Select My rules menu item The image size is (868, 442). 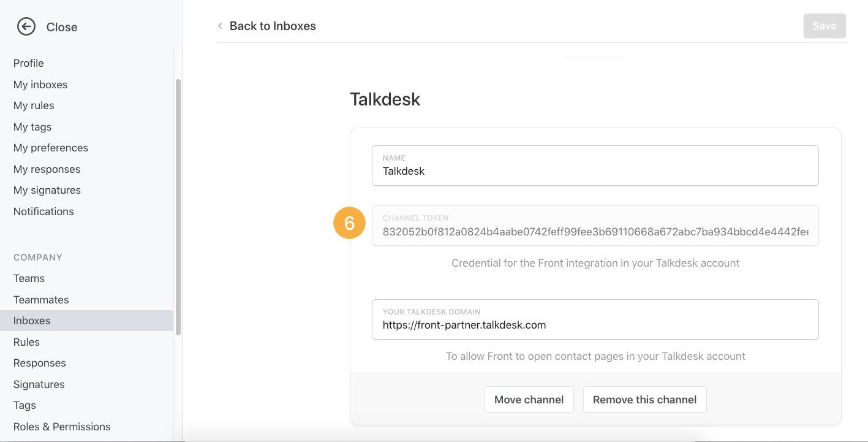(x=34, y=105)
